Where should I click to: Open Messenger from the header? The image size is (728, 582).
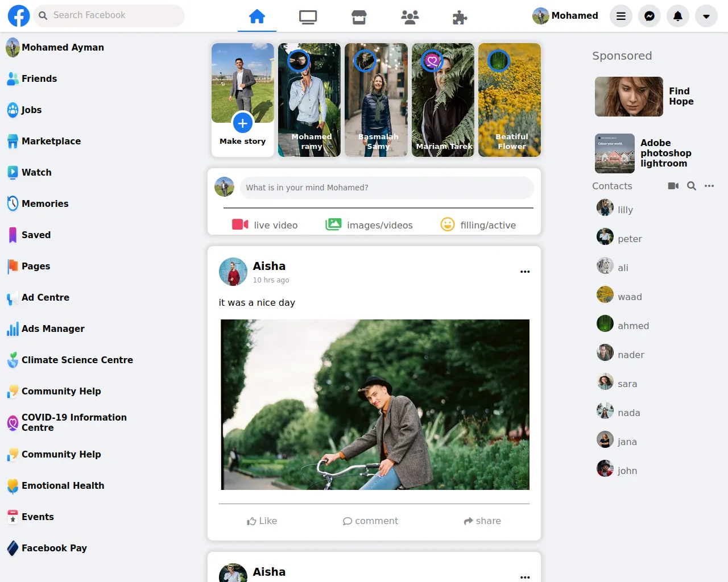pyautogui.click(x=650, y=16)
